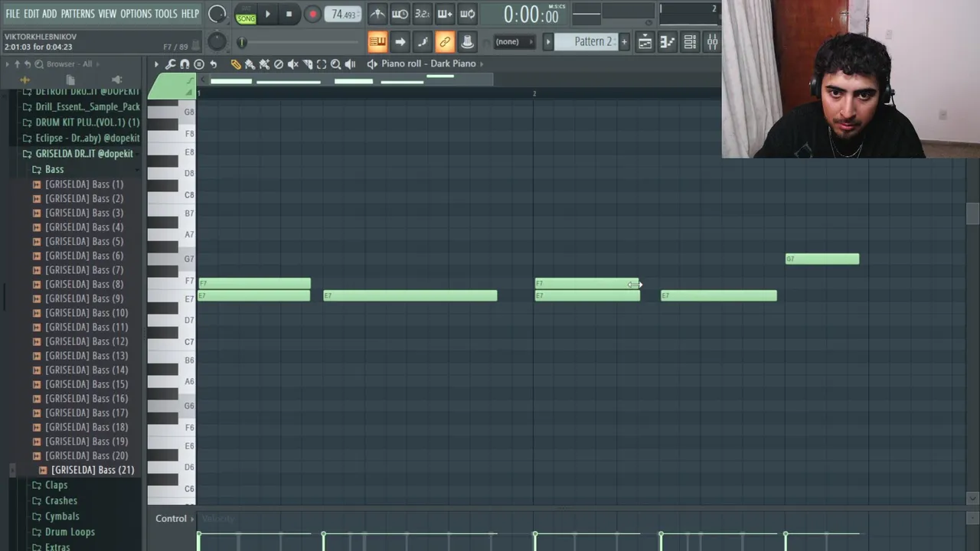
Task: Add a new pattern with plus button
Action: pyautogui.click(x=625, y=42)
